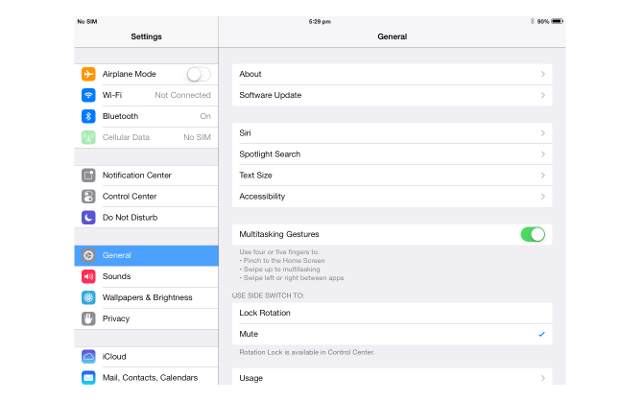Tap the 'Settings' sidebar title
Viewport: 620px width, 400px height.
[x=146, y=36]
